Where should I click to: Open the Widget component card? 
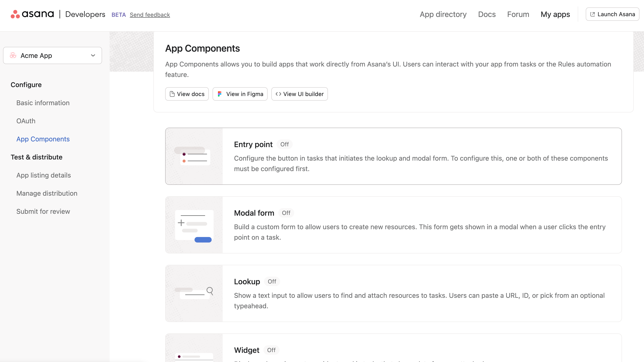pos(393,348)
